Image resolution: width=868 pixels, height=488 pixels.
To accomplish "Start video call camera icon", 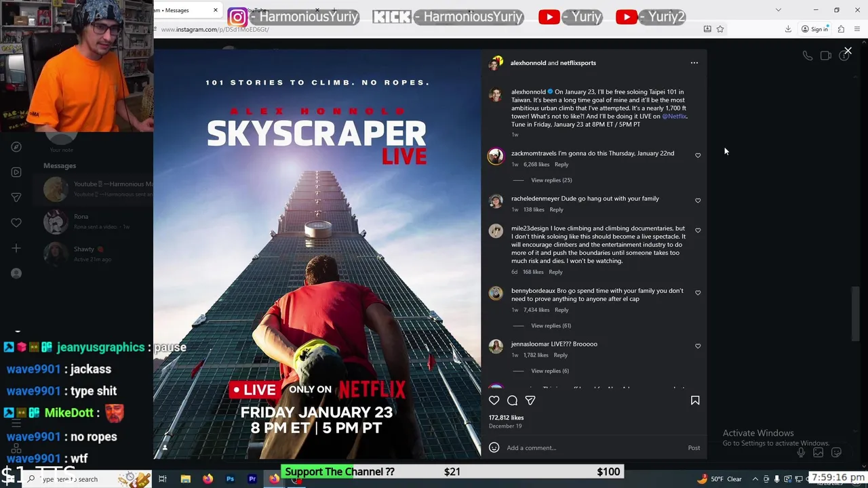I will 826,56.
